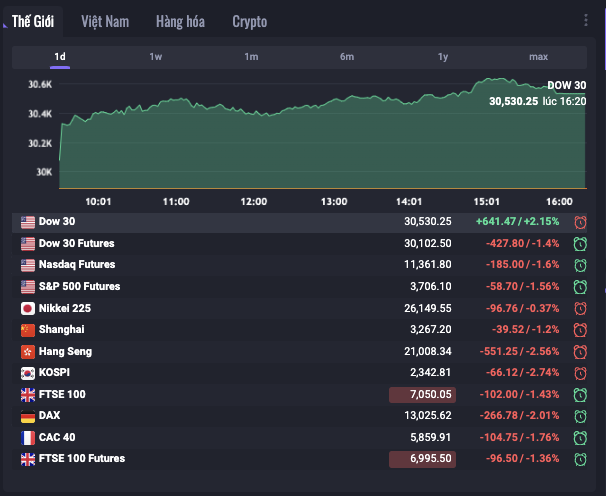Screen dimensions: 606x496
Task: Switch to the Việt Nam tab
Action: [x=105, y=21]
